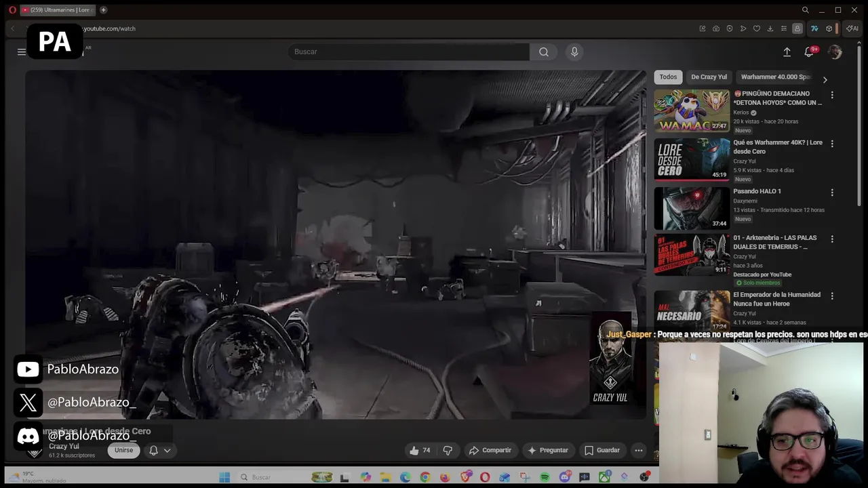Expand subscription notification options chevron
Image resolution: width=868 pixels, height=488 pixels.
[x=167, y=450]
